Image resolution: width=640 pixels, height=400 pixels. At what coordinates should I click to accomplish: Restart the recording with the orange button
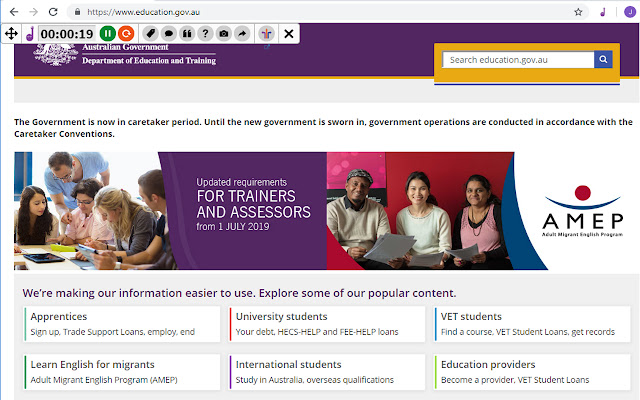[126, 33]
